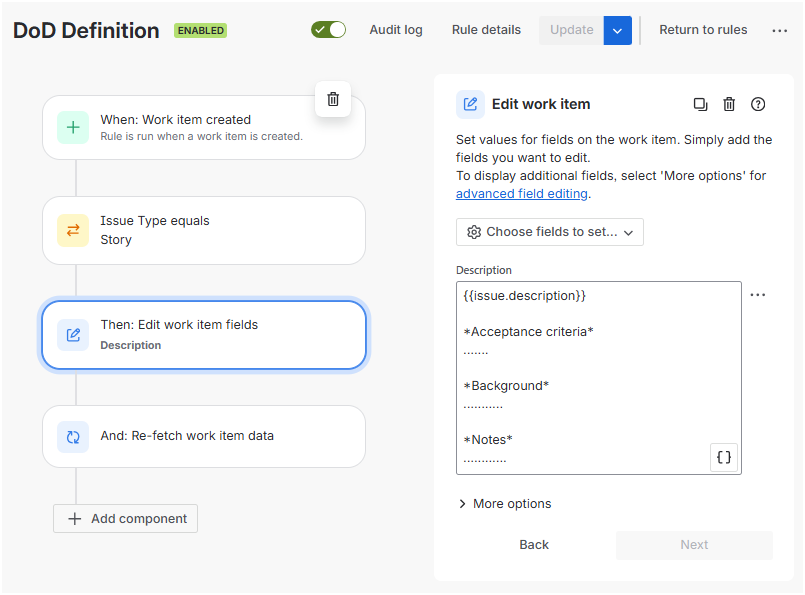Screen dimensions: 805x595
Task: Click the green plus trigger icon
Action: [x=73, y=128]
